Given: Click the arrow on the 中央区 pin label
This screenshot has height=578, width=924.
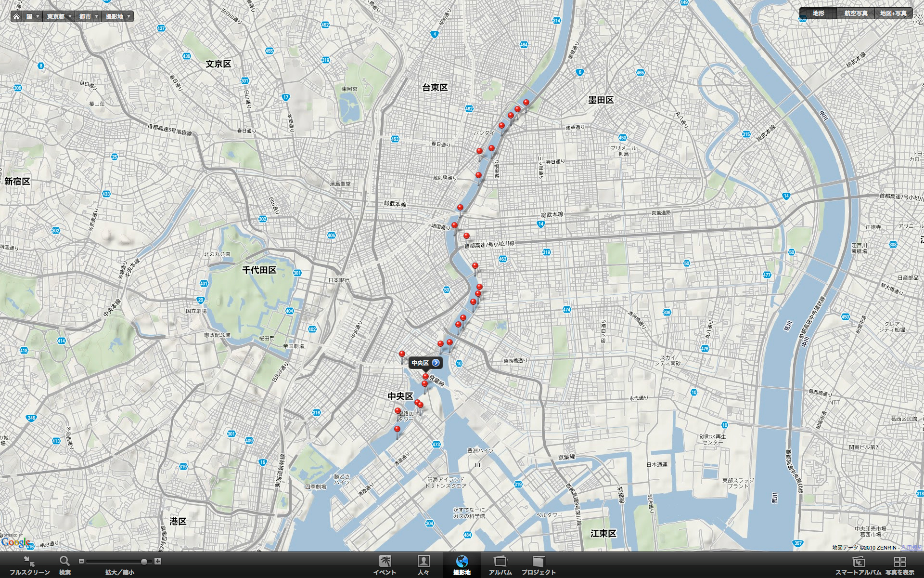Looking at the screenshot, I should pyautogui.click(x=436, y=363).
